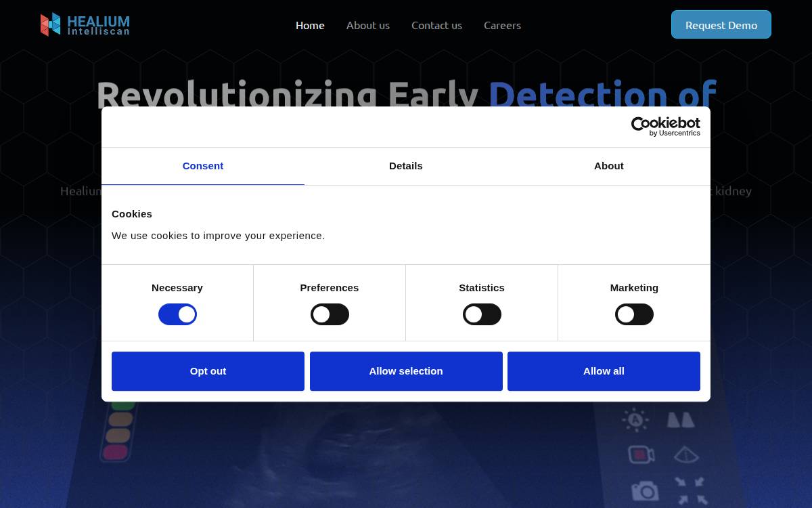Open the Cookiebot by Usercentrics logo link
The height and width of the screenshot is (508, 812).
tap(665, 126)
